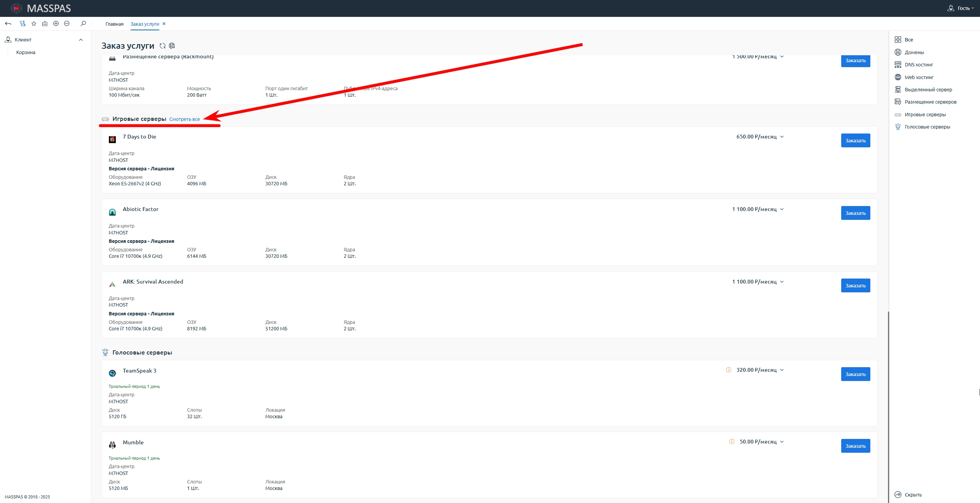Click Смотреть все link for game servers

[184, 119]
